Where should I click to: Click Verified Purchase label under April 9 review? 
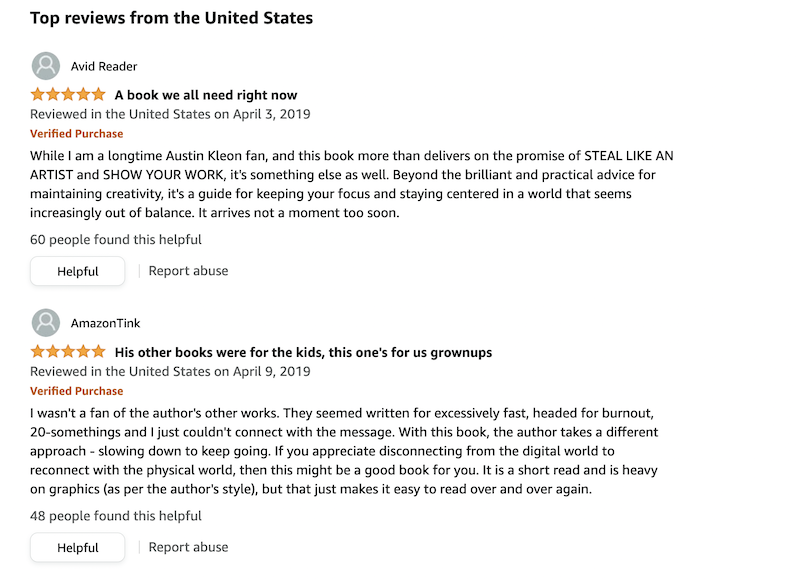click(77, 391)
